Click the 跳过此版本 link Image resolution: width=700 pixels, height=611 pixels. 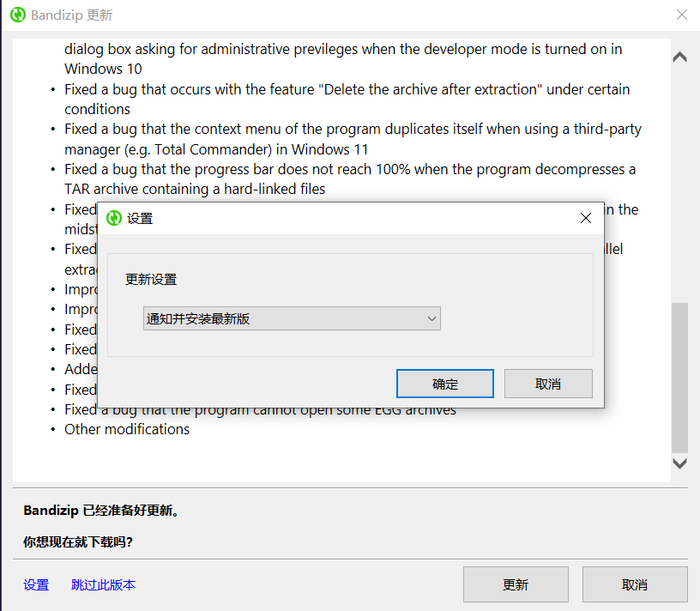[x=103, y=584]
